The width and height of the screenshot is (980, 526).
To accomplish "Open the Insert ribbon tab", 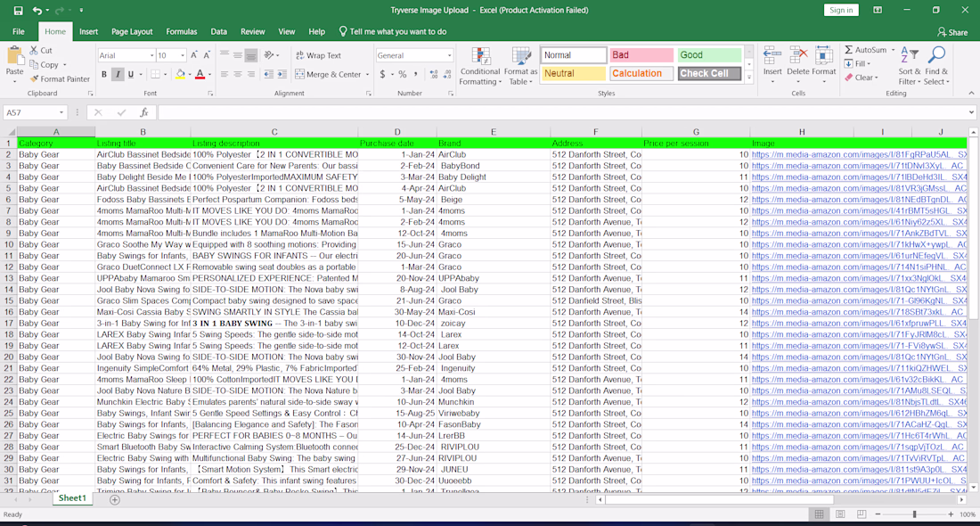I will 88,31.
